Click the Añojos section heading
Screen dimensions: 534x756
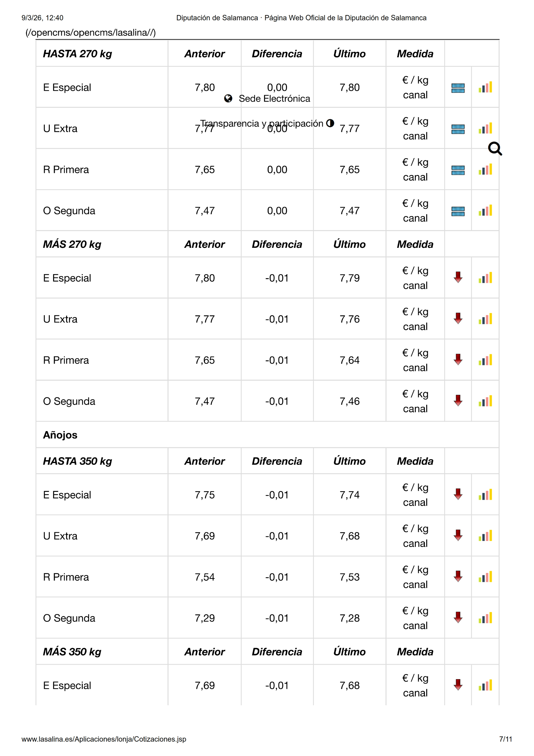[60, 435]
